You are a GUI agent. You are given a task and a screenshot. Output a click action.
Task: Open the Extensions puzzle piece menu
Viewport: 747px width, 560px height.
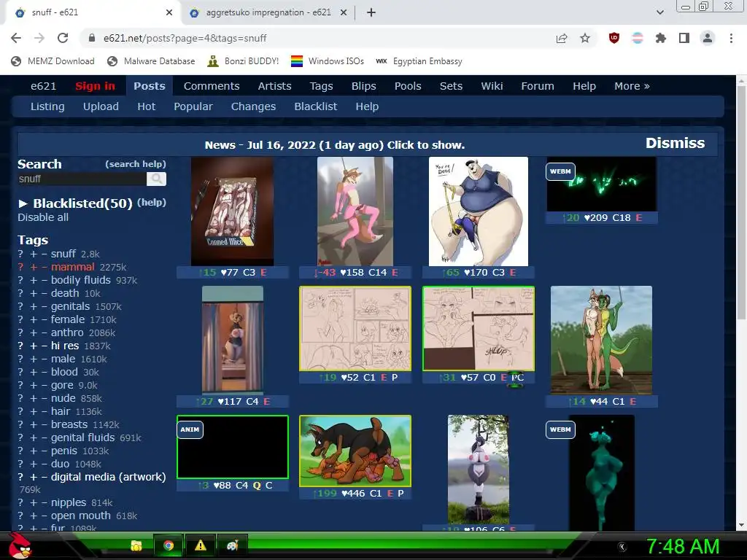[661, 38]
